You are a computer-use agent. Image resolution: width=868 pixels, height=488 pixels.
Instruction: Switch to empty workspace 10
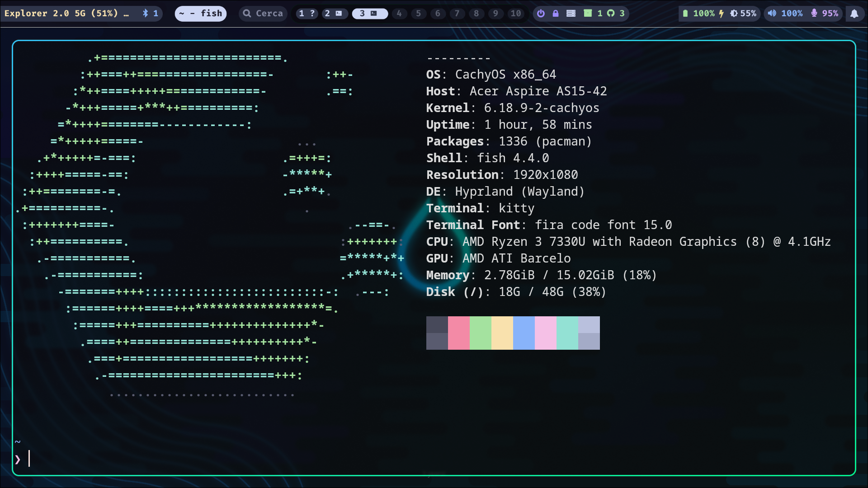(515, 14)
